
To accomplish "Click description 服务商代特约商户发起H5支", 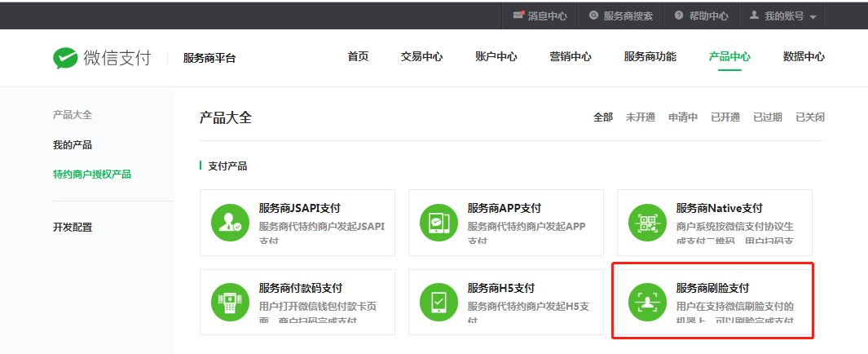I will [528, 307].
